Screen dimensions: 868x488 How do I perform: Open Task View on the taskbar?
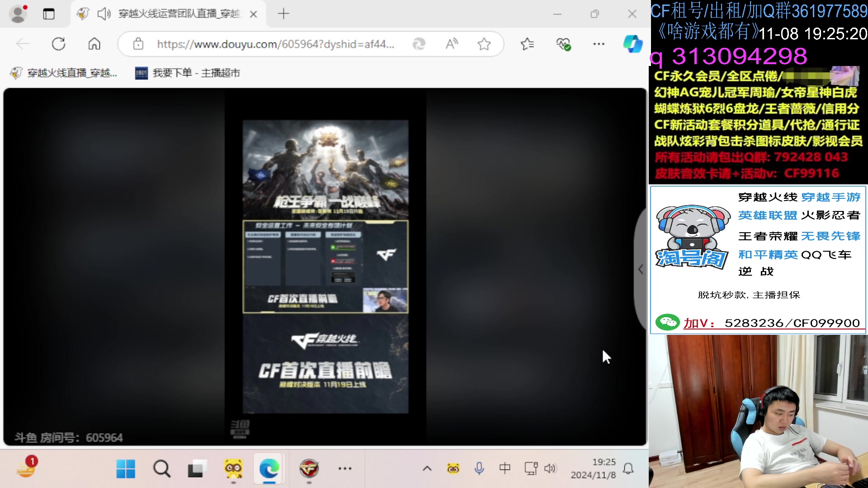coord(197,469)
